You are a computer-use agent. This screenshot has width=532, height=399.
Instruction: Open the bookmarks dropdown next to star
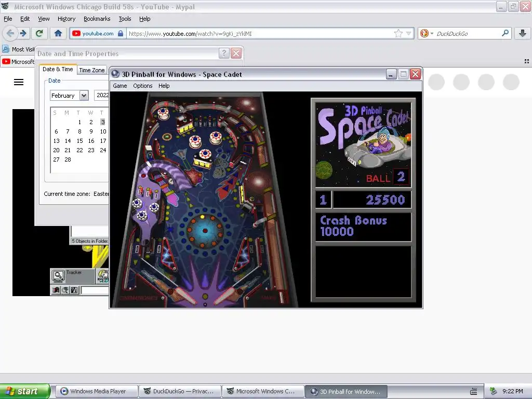pos(408,33)
